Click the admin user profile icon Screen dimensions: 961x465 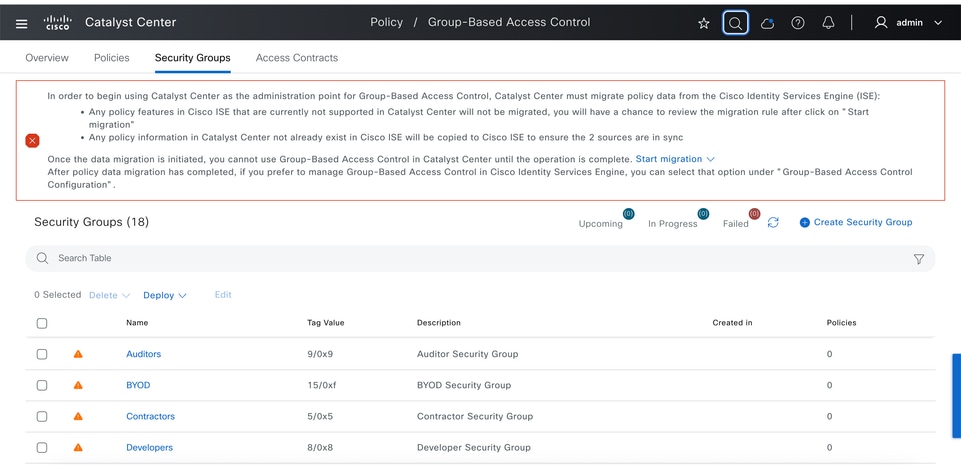(x=881, y=23)
